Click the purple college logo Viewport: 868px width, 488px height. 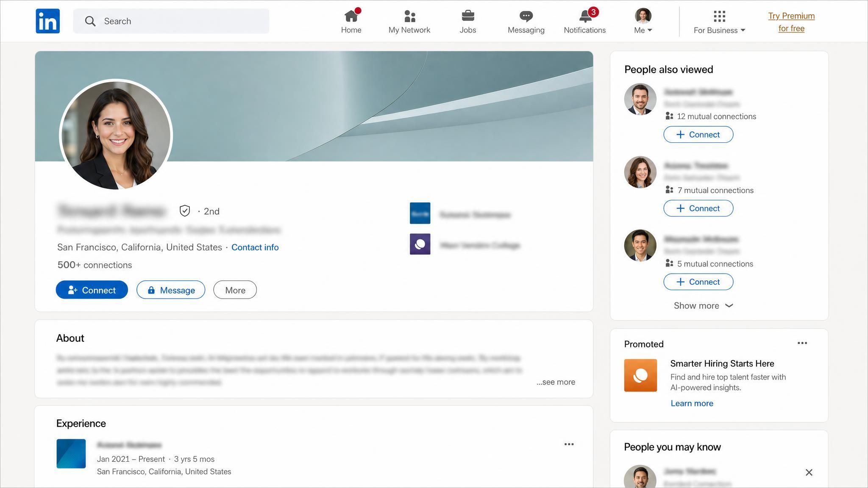(x=420, y=244)
